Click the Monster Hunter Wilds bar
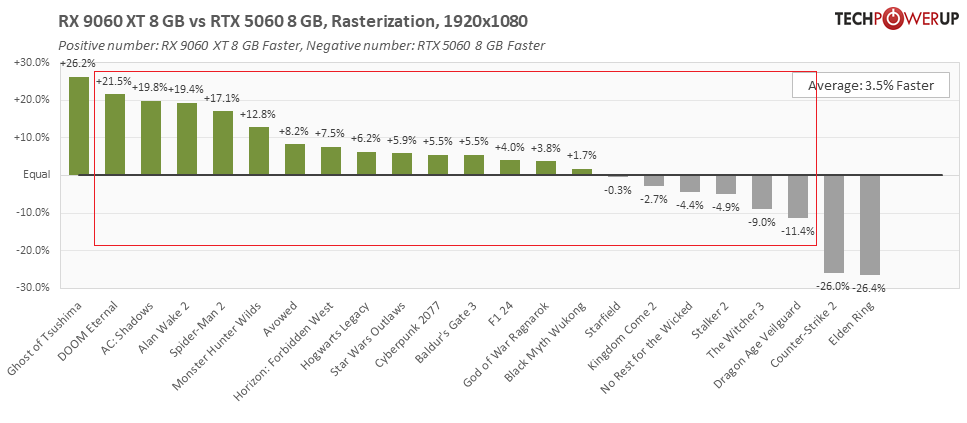 [x=258, y=151]
